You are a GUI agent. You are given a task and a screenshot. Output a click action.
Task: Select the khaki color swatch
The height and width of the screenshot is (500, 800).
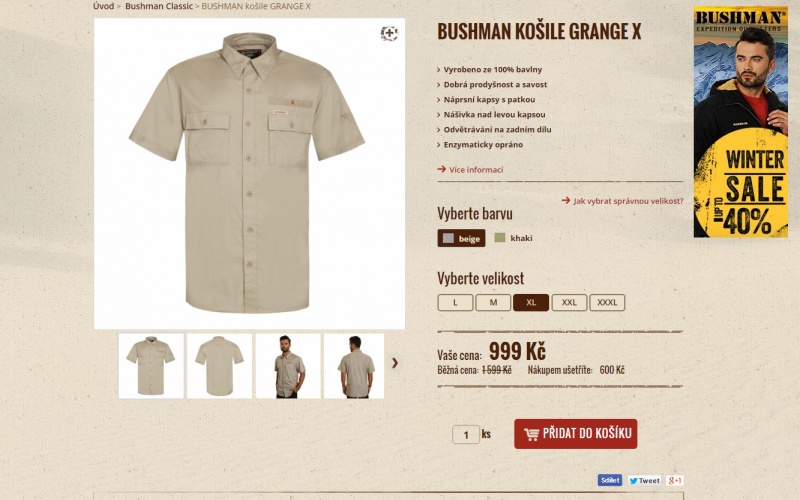pyautogui.click(x=513, y=238)
